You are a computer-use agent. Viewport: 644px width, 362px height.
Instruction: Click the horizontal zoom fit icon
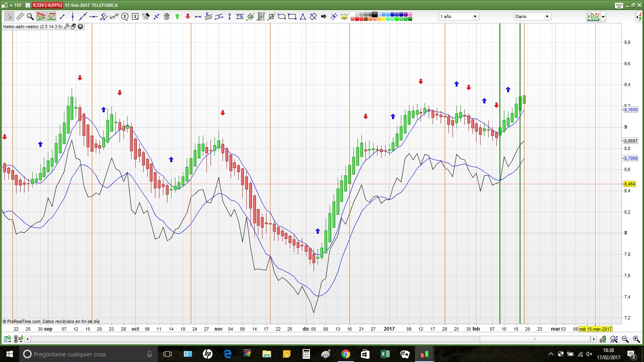pos(614,339)
